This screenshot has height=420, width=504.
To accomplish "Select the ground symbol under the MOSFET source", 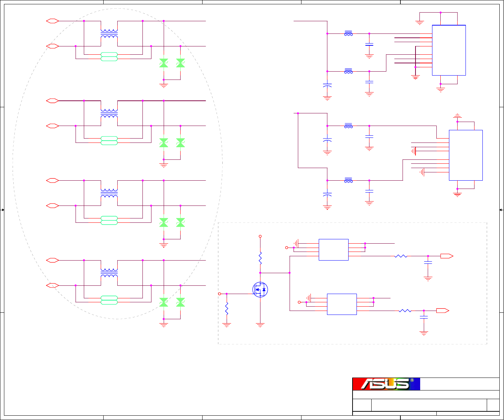I will pos(260,325).
